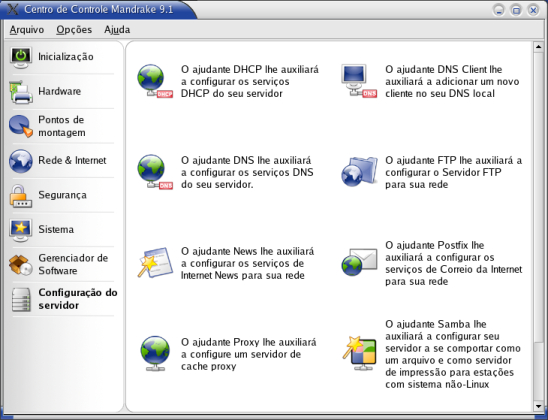
Task: Launch the Samba wizard icon
Action: [x=359, y=354]
